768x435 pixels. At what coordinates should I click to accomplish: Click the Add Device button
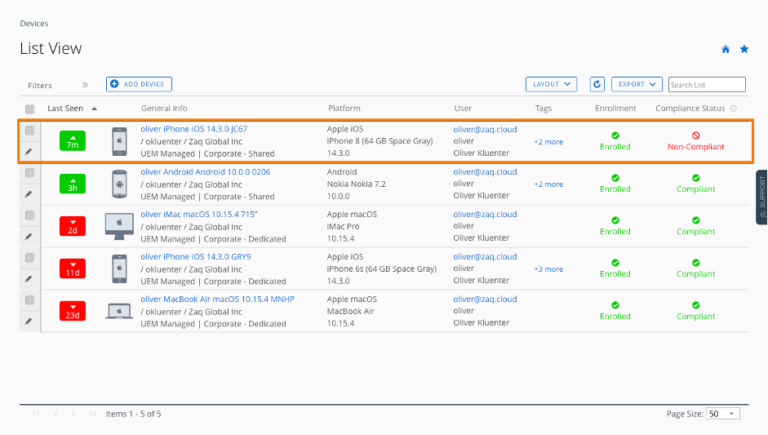(x=139, y=84)
